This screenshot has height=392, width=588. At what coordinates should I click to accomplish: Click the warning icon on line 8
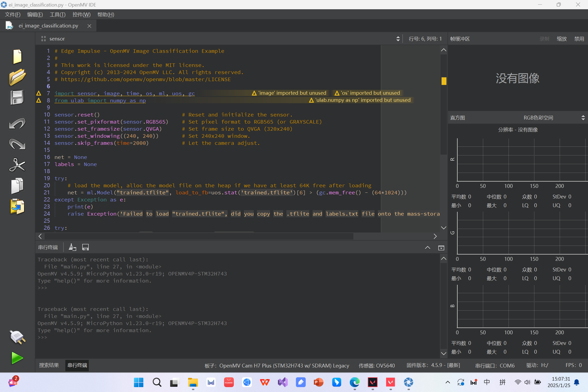[39, 100]
